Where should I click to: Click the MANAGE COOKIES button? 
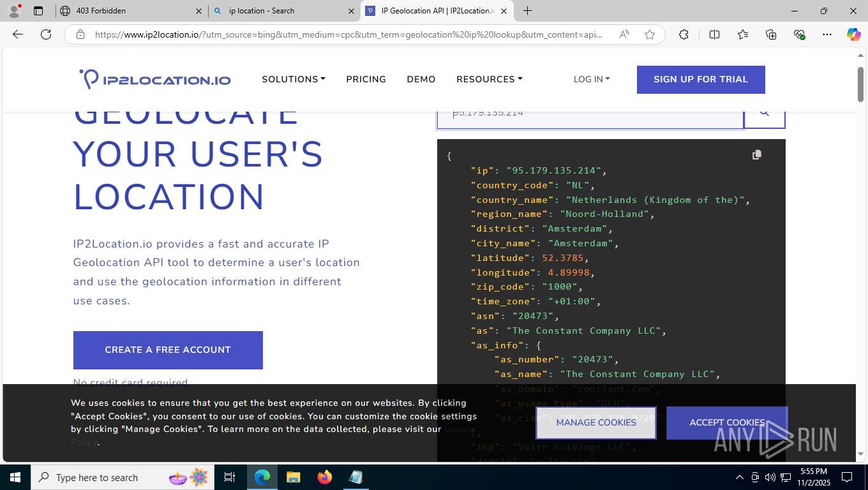coord(596,422)
